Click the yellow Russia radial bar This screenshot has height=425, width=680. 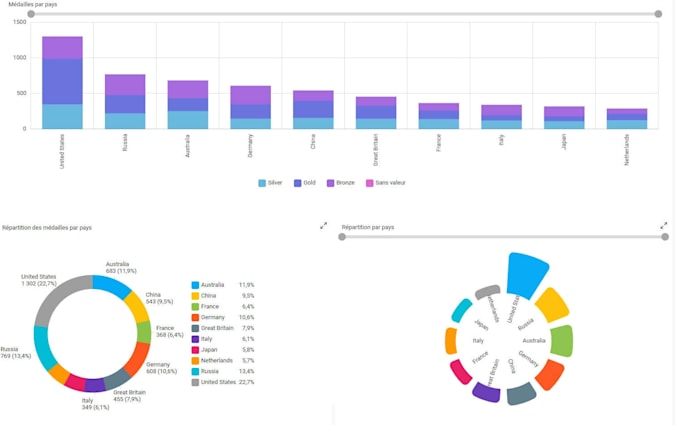[552, 304]
